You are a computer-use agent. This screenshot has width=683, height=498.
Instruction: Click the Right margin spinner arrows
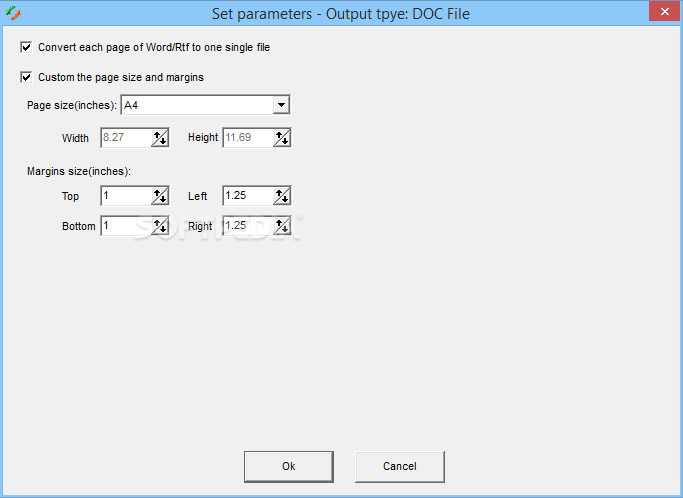tap(281, 226)
